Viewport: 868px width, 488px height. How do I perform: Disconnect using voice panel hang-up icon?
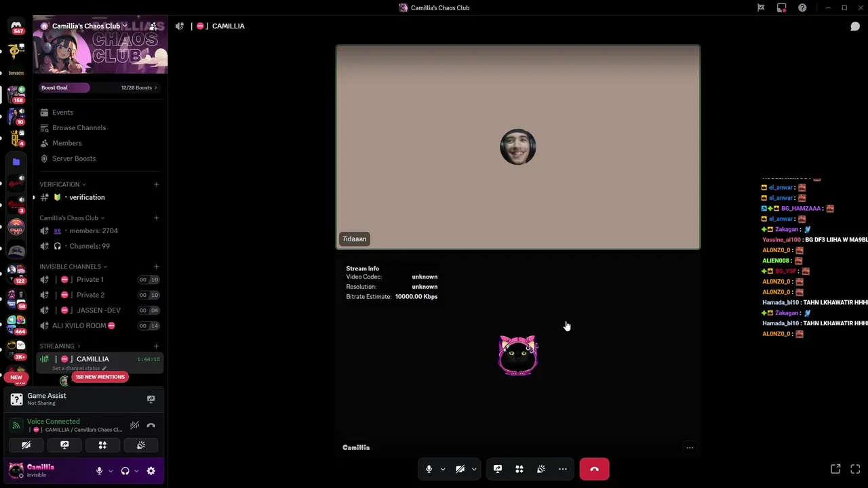[x=151, y=426]
